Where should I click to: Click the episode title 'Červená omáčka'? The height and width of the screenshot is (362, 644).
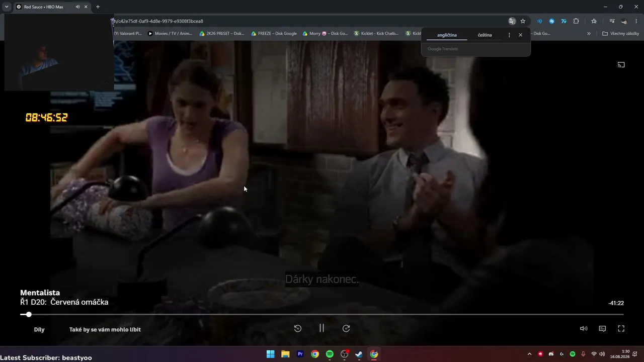point(79,302)
